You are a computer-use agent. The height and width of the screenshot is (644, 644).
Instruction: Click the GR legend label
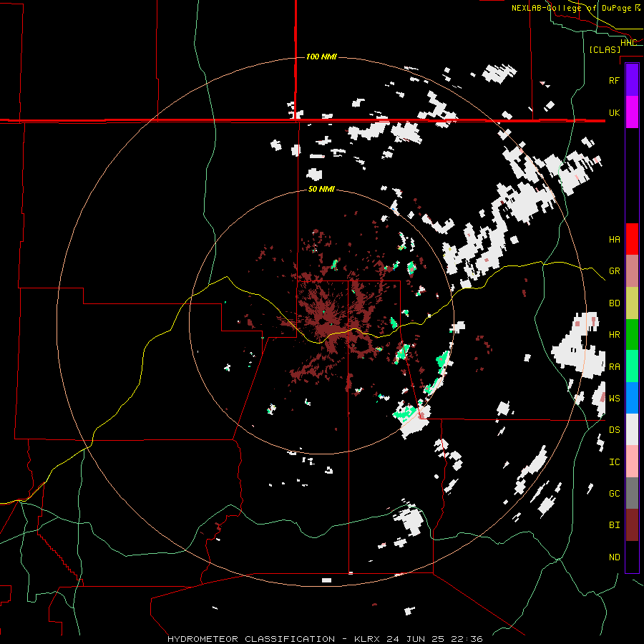click(x=614, y=271)
